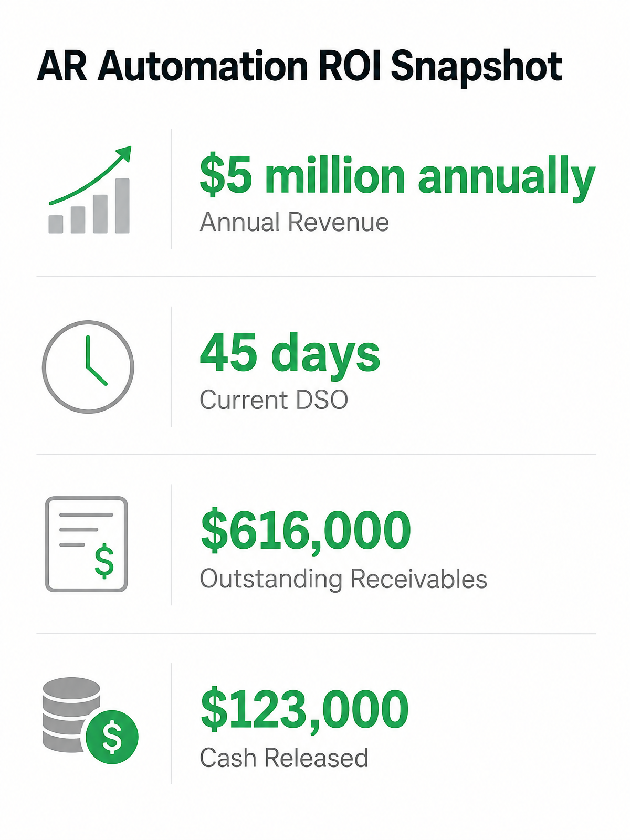Click the 'Cash Released' label
The width and height of the screenshot is (630, 840).
(x=284, y=758)
